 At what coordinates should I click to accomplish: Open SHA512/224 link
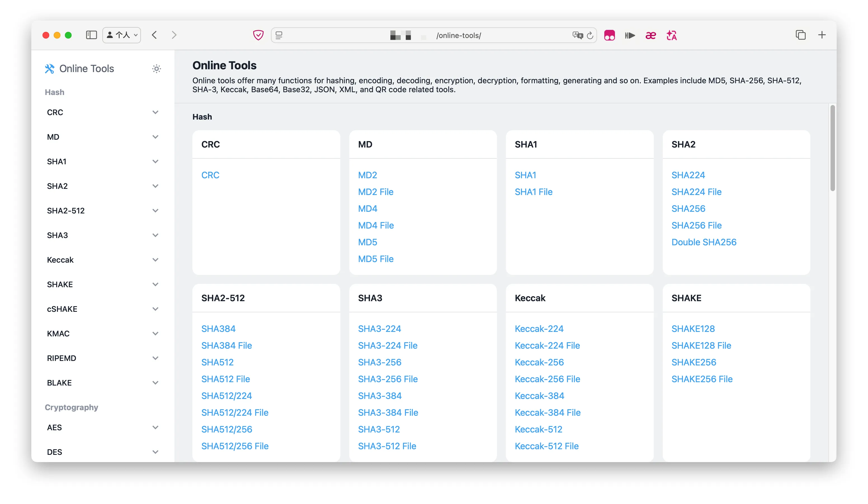(x=227, y=396)
